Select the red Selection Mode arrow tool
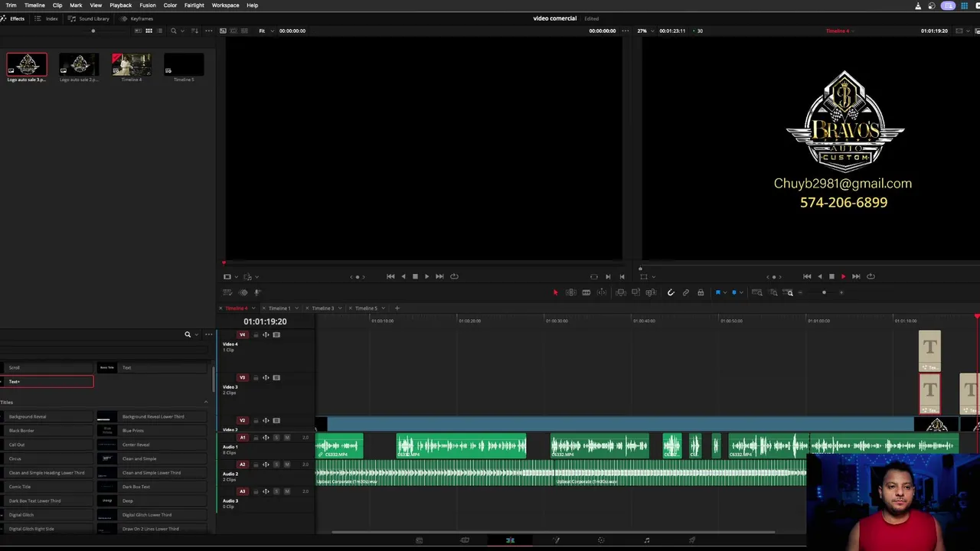The width and height of the screenshot is (980, 551). point(555,292)
